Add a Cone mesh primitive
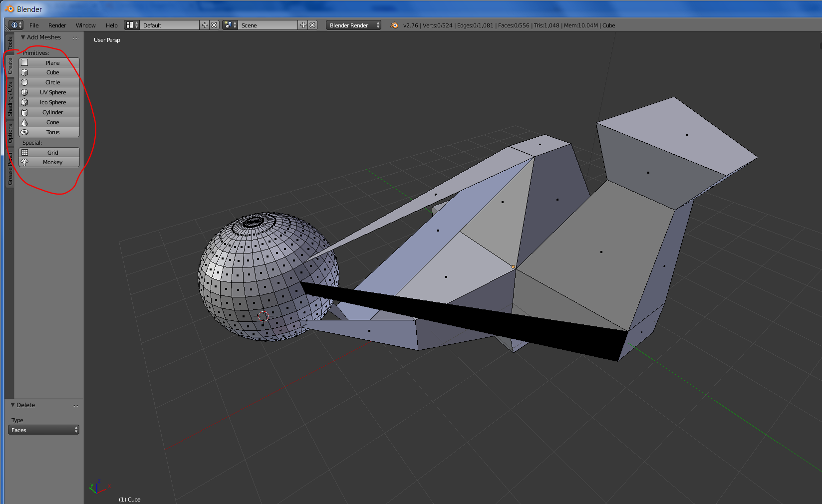Screen dimensions: 822x504 [x=49, y=122]
